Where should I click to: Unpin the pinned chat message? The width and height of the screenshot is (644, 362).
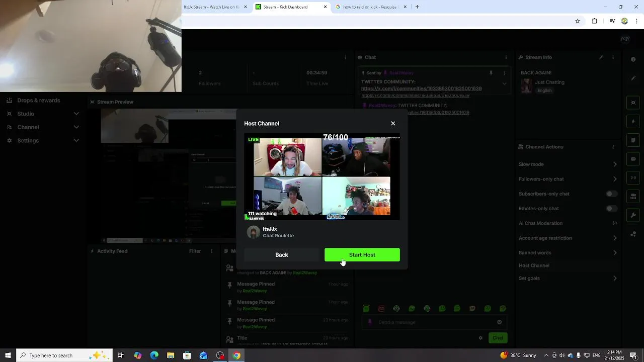(x=491, y=73)
